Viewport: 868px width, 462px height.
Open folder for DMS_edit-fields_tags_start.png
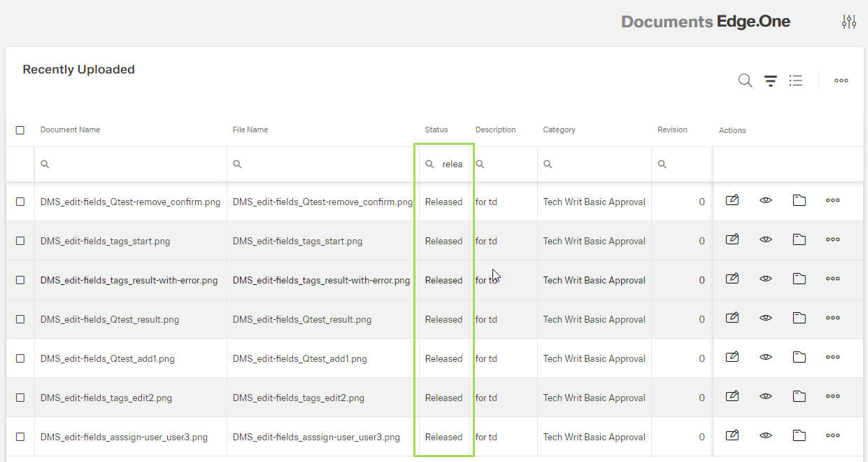(x=799, y=240)
